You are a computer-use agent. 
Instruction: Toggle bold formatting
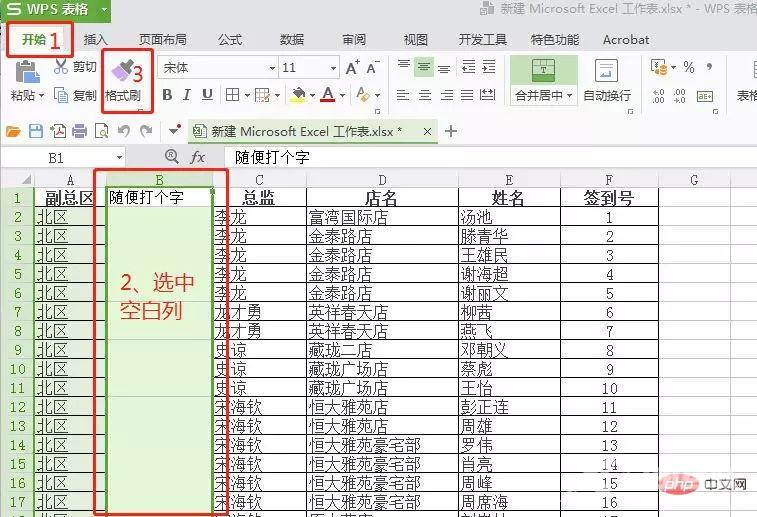coord(167,95)
